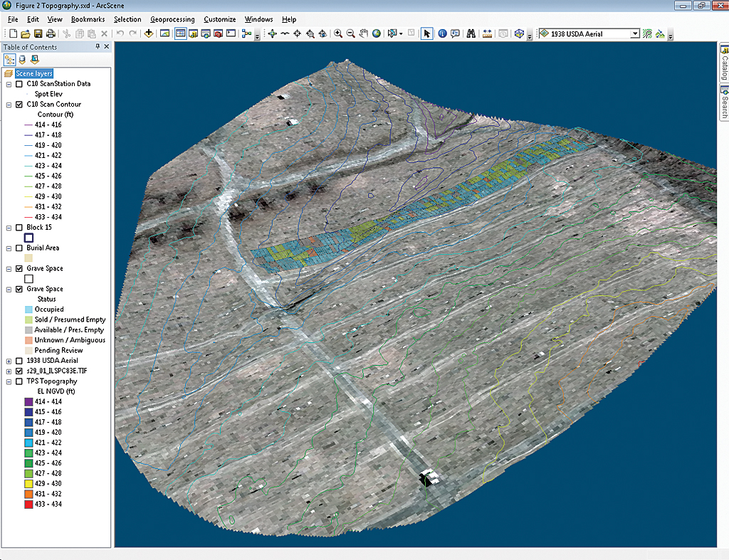Turn on the 1938 USDA Aerial layer
Image resolution: width=729 pixels, height=560 pixels.
(x=19, y=361)
